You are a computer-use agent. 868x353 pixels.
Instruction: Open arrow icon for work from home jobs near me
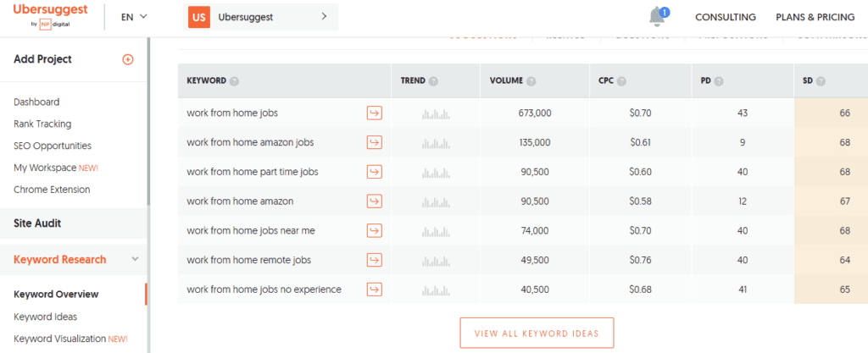tap(375, 230)
